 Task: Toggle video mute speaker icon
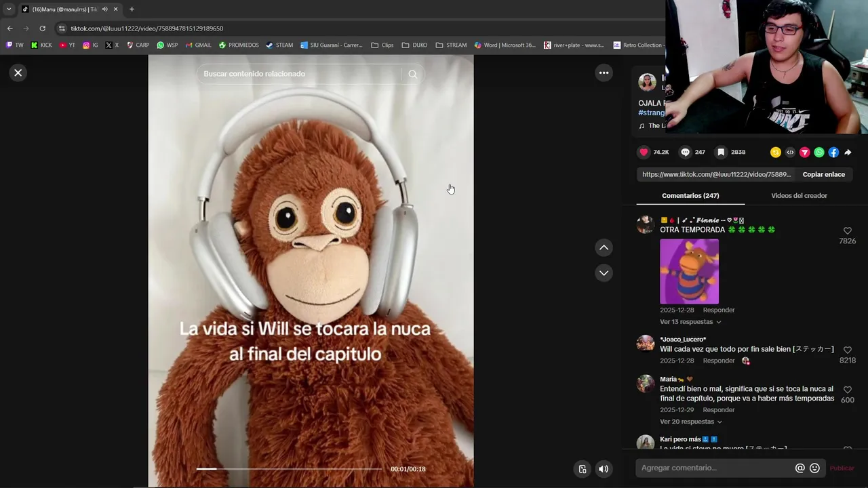(604, 469)
